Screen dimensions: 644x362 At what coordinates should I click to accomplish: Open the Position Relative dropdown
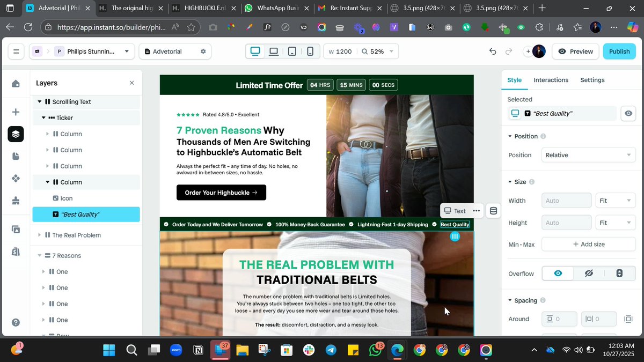click(588, 155)
